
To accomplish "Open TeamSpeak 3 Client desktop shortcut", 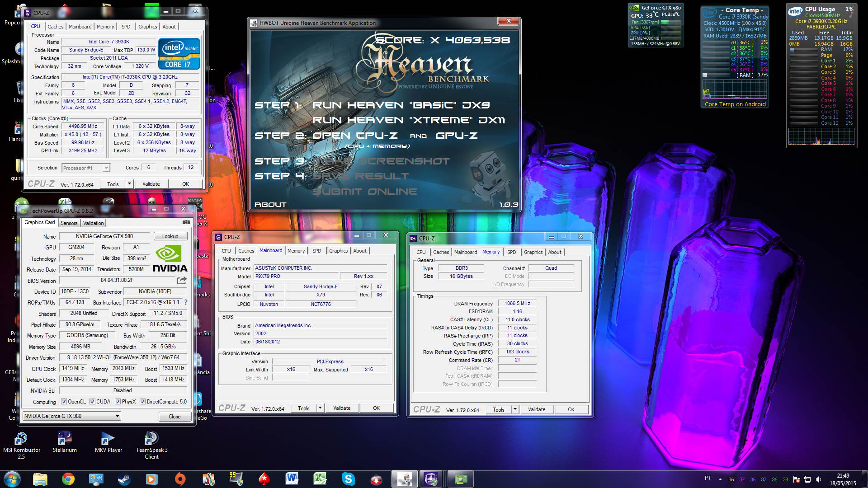I will point(151,446).
